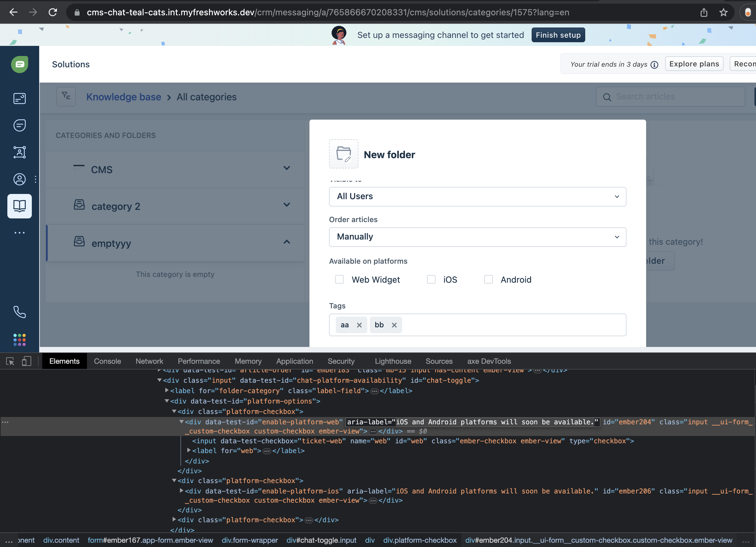Click the Finish setup button
This screenshot has height=547, width=756.
pos(558,35)
